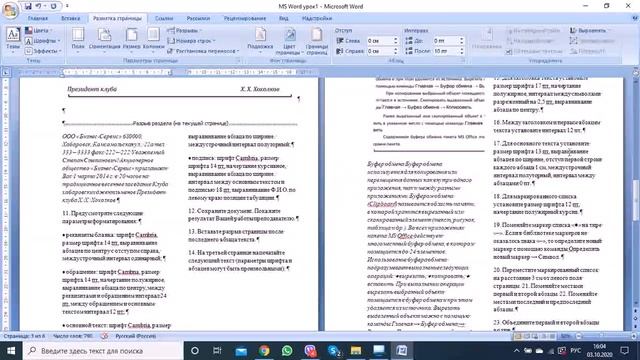Toggle the ruler above vertical scrollbar
640x360 pixels.
coord(636,72)
